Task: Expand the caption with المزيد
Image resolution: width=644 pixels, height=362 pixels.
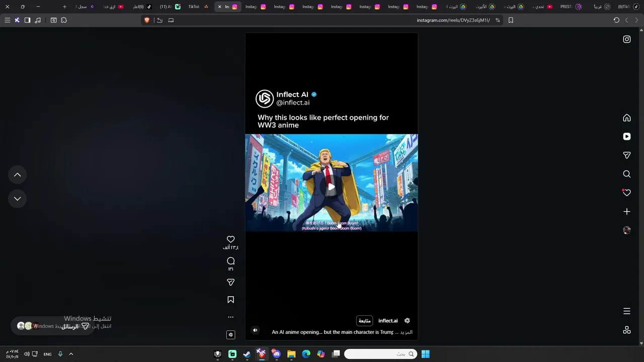Action: click(x=406, y=332)
